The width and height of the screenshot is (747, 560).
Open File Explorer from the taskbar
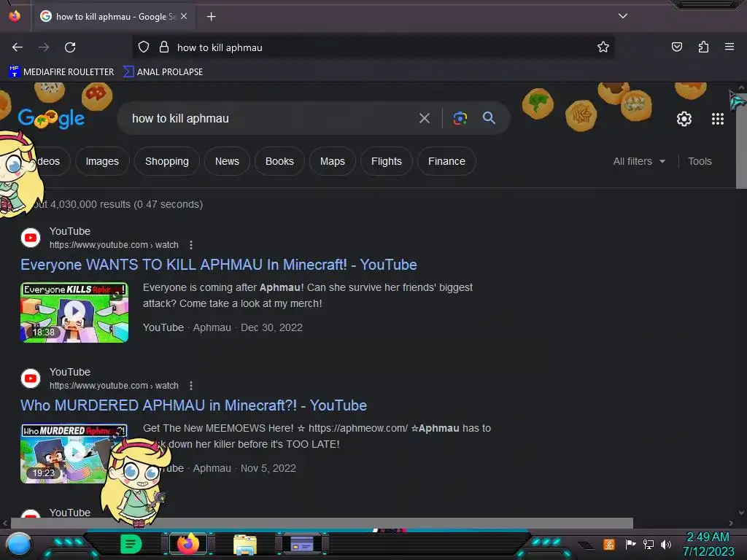[245, 544]
